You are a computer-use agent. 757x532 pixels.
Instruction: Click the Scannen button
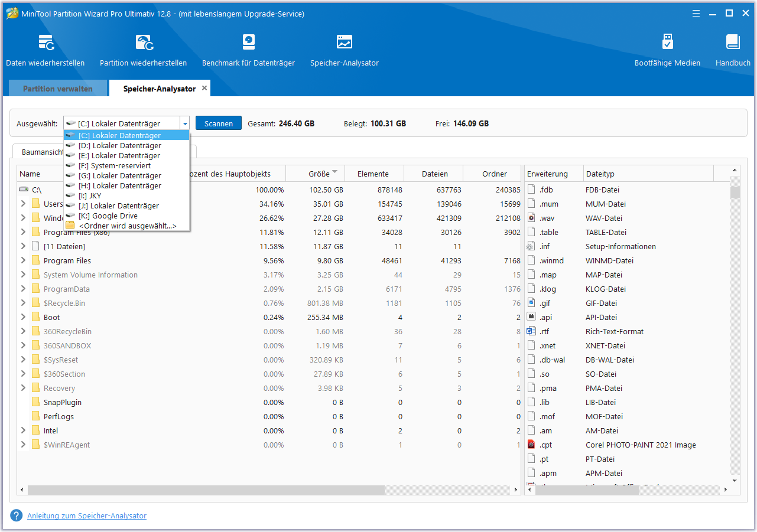219,123
